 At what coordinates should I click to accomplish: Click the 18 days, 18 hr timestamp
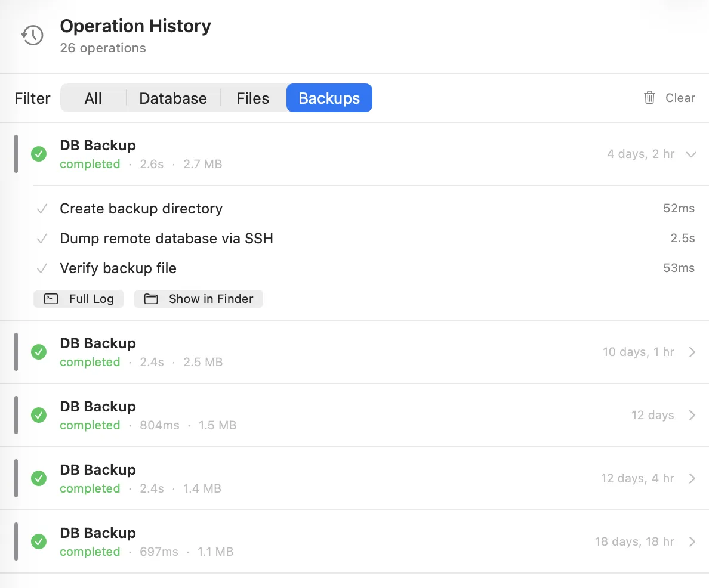(634, 541)
